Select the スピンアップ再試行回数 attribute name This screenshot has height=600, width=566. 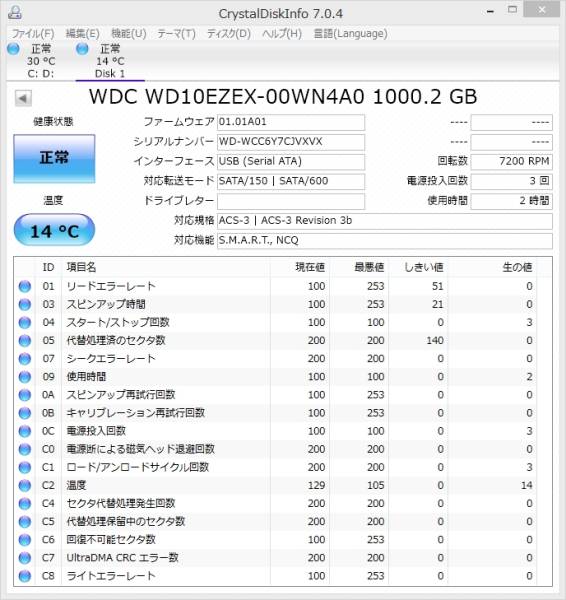click(121, 395)
